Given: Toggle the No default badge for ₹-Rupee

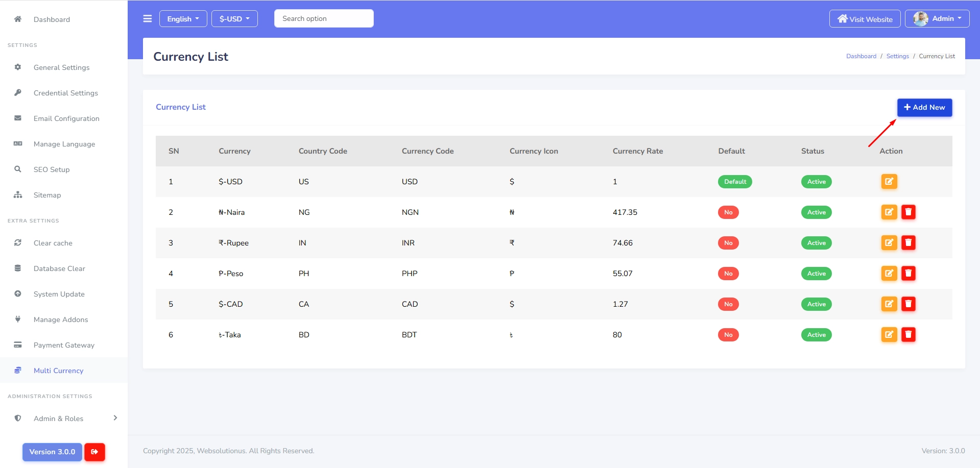Looking at the screenshot, I should pyautogui.click(x=728, y=243).
